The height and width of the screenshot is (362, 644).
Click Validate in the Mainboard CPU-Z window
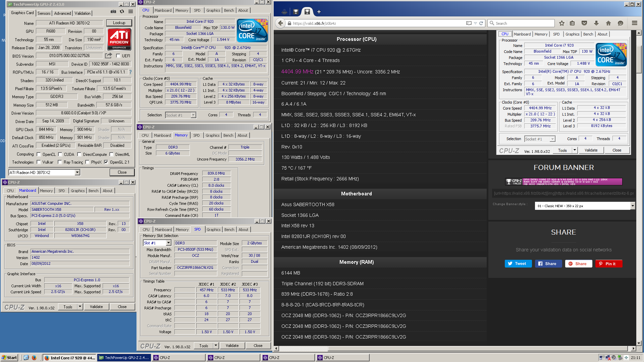coord(96,307)
